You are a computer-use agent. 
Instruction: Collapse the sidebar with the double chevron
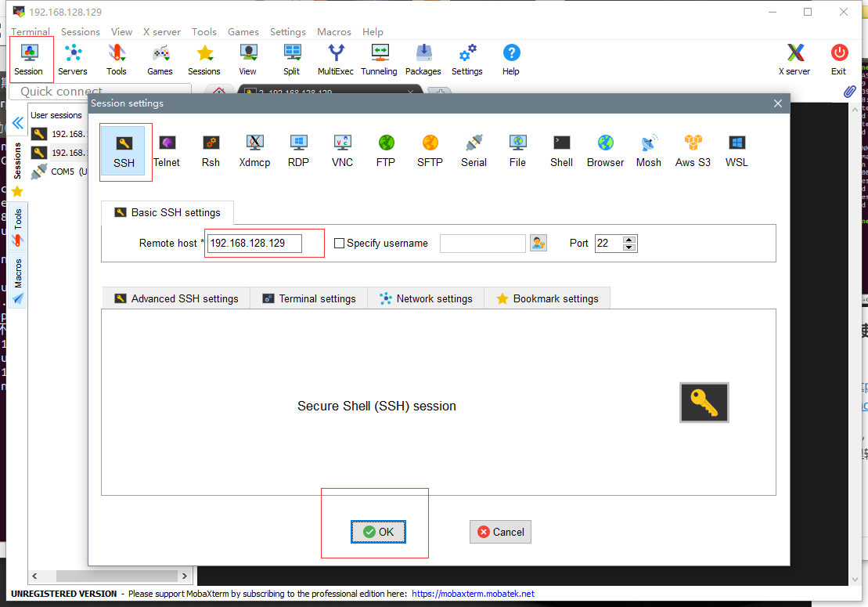tap(18, 123)
